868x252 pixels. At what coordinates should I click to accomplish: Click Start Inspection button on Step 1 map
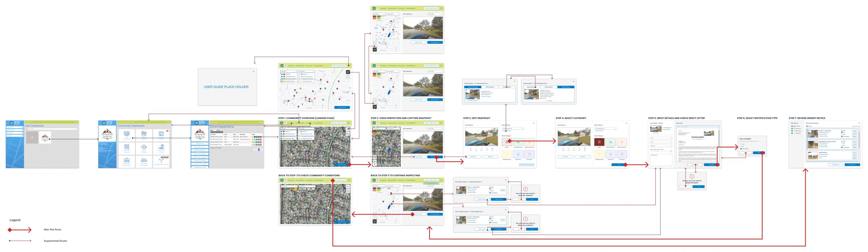click(341, 165)
